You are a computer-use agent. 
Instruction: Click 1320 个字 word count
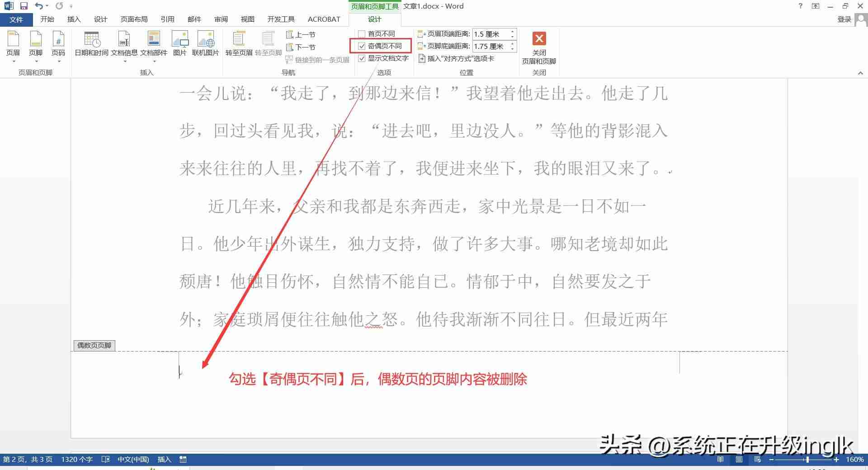77,459
